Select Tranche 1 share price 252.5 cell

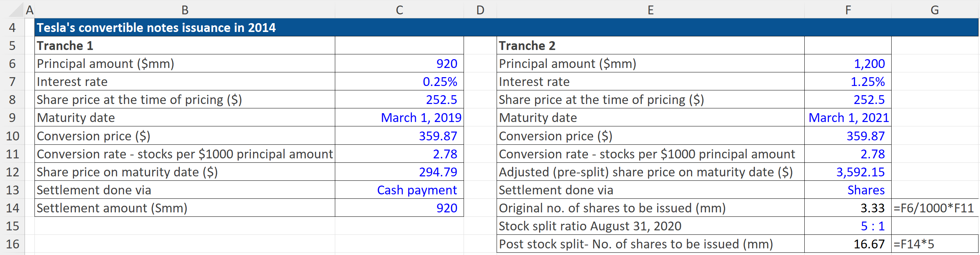point(399,100)
